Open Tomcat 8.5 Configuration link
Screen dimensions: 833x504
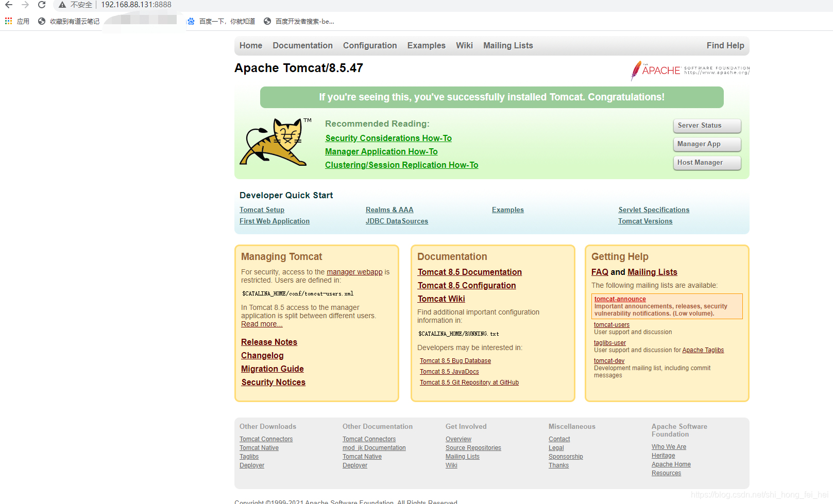click(x=467, y=285)
